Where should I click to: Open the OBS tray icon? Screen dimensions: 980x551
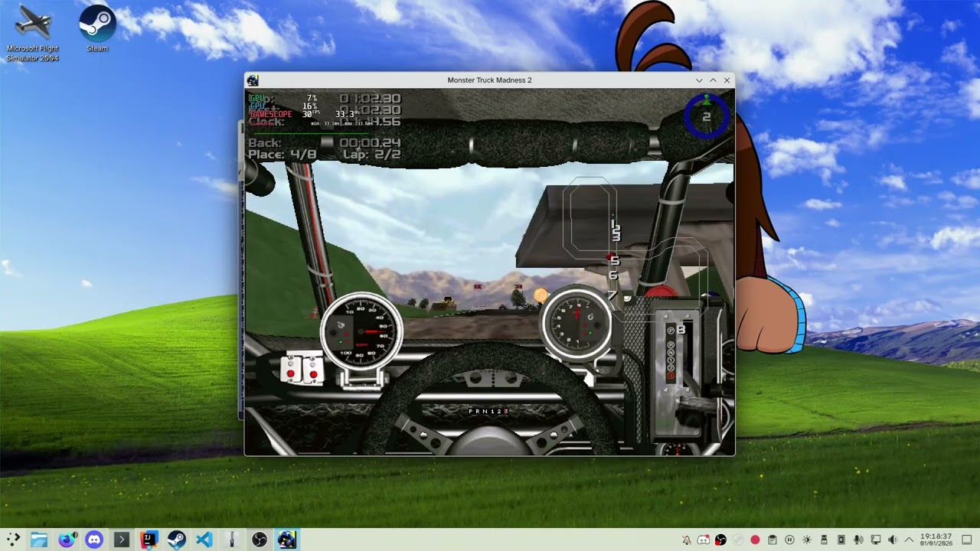(x=720, y=540)
